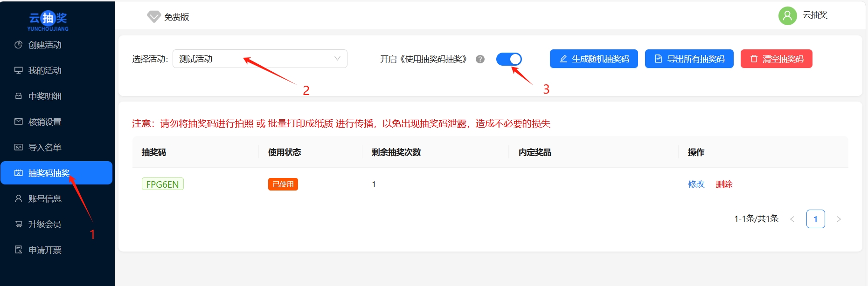Click the 生成随机抽奖码 button
This screenshot has height=286, width=868.
594,59
